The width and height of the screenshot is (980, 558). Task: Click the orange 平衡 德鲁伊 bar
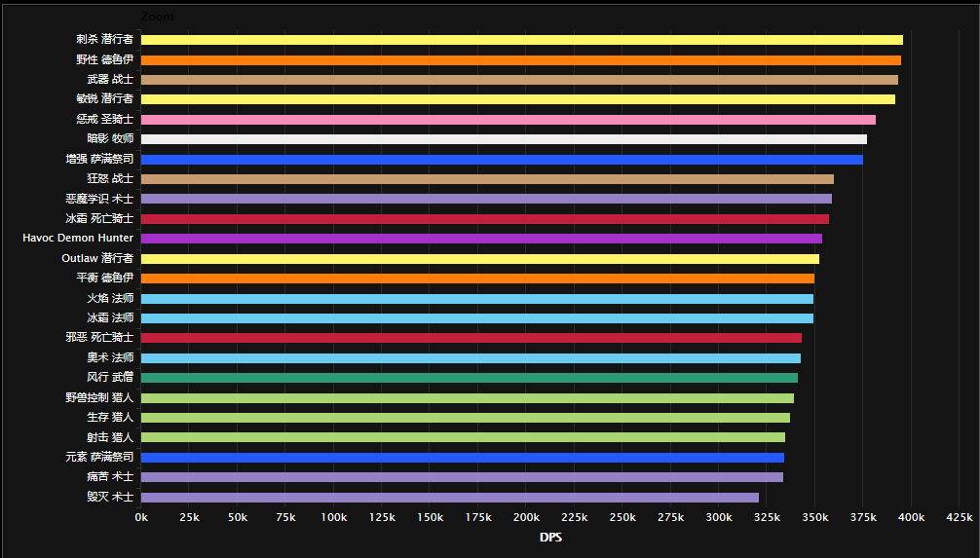point(477,279)
